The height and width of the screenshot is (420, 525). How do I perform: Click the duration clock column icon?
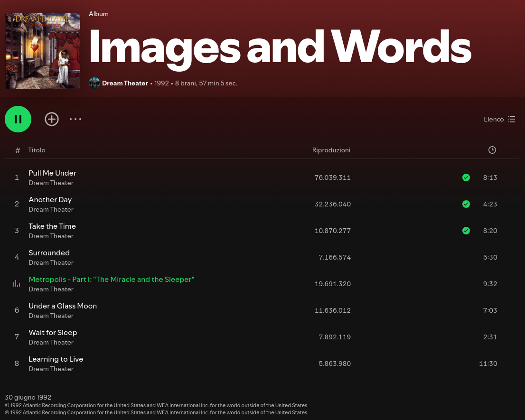(492, 150)
